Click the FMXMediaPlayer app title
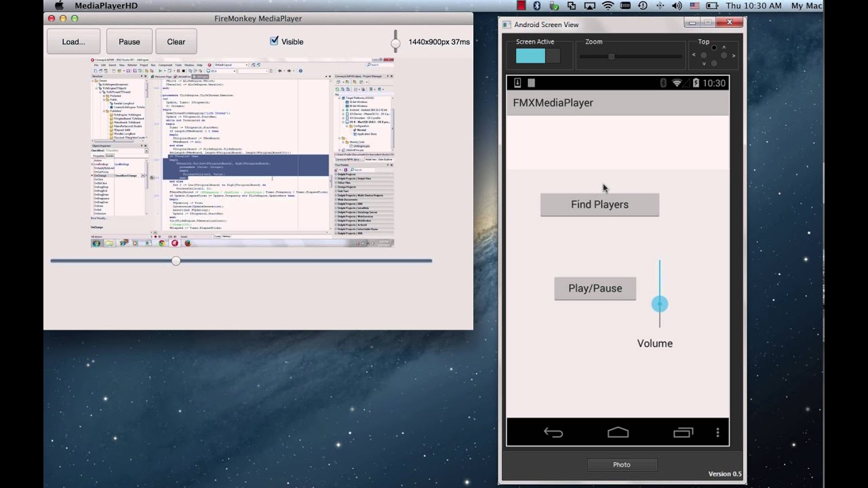 click(553, 102)
